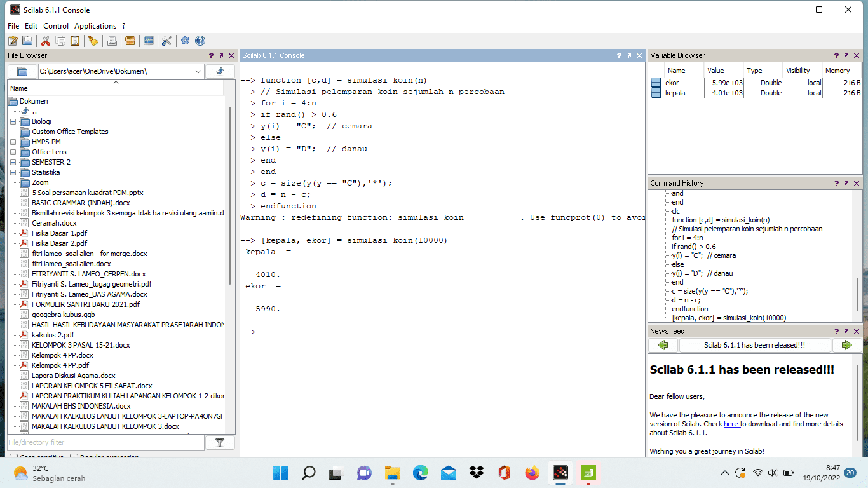Select 'clc' entry in Command History
868x488 pixels.
click(x=675, y=211)
